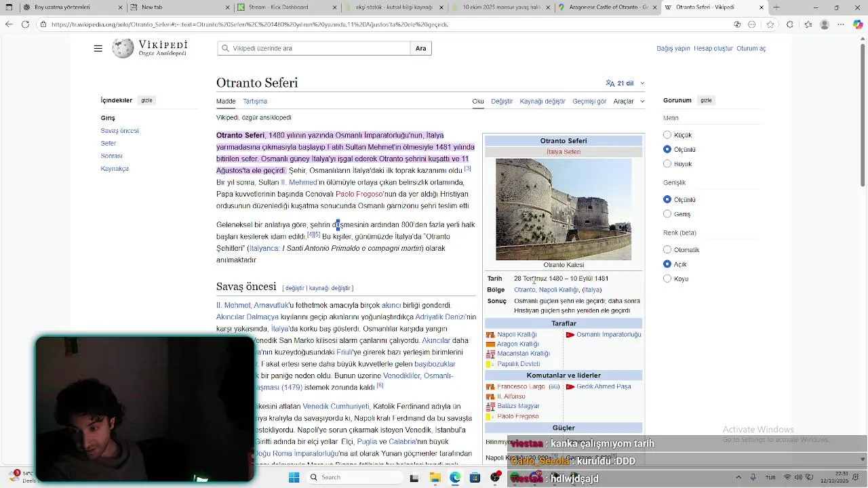The width and height of the screenshot is (868, 488).
Task: Click the Hesap oluştur link
Action: (x=713, y=48)
